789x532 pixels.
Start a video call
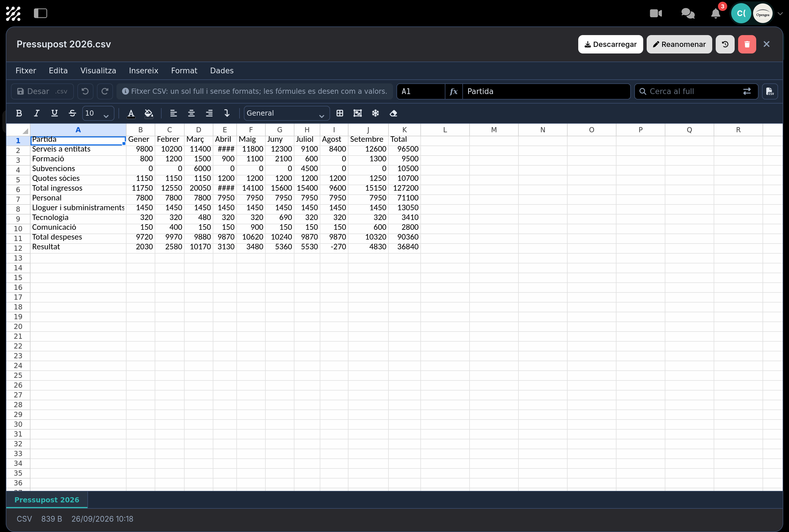click(656, 14)
